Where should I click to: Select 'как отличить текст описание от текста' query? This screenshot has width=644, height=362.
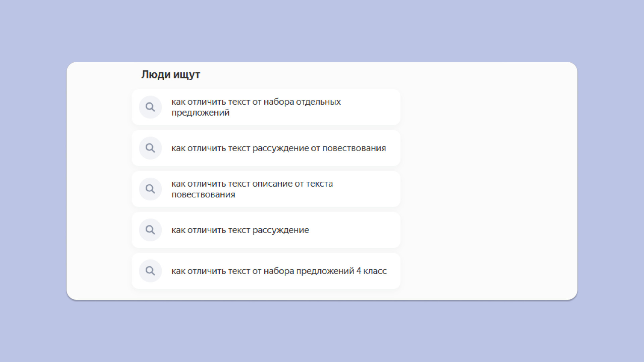tap(252, 184)
